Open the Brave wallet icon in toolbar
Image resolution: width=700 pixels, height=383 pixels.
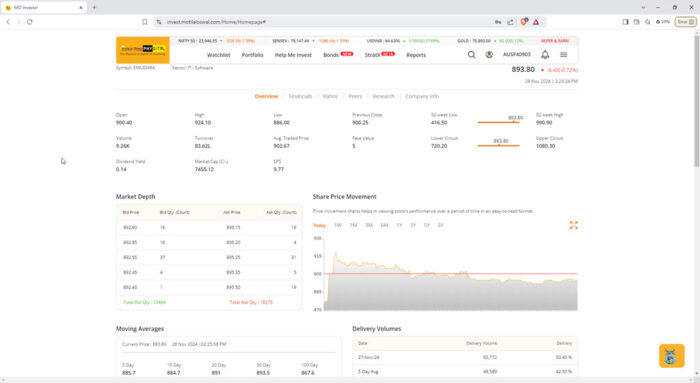click(637, 21)
